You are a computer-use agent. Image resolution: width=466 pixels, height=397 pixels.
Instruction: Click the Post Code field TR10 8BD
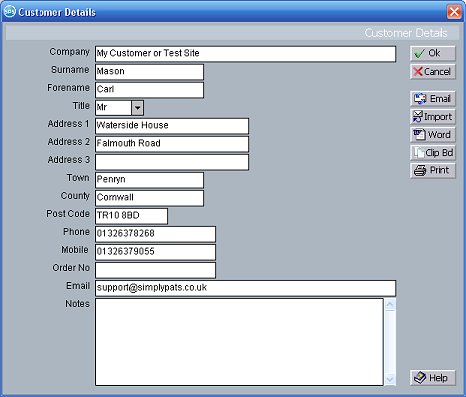click(x=131, y=216)
